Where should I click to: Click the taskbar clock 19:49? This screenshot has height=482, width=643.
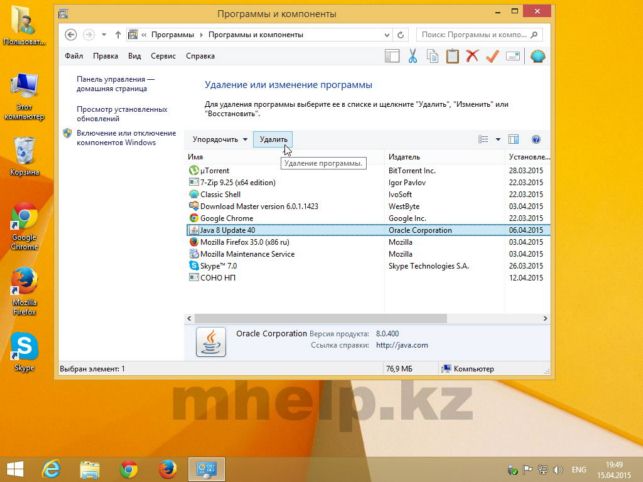click(x=614, y=465)
